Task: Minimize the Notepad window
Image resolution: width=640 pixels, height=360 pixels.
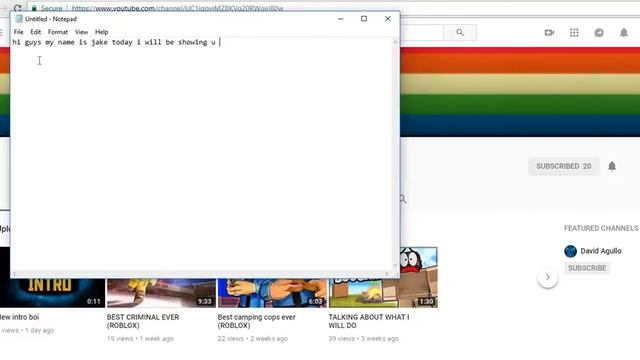Action: click(340, 19)
